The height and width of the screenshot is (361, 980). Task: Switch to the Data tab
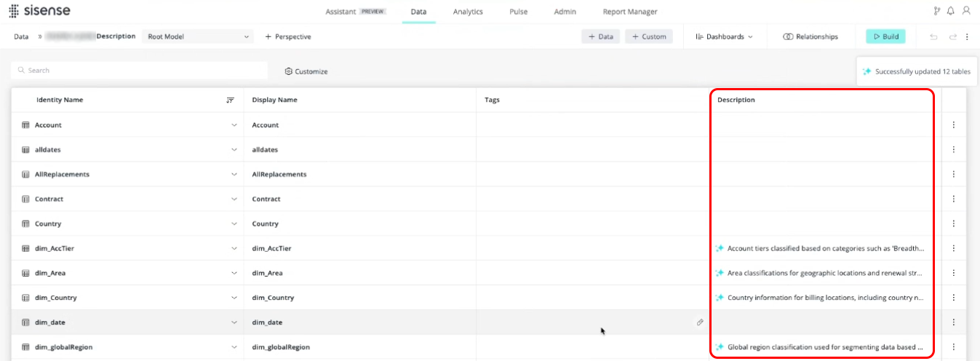[x=418, y=12]
